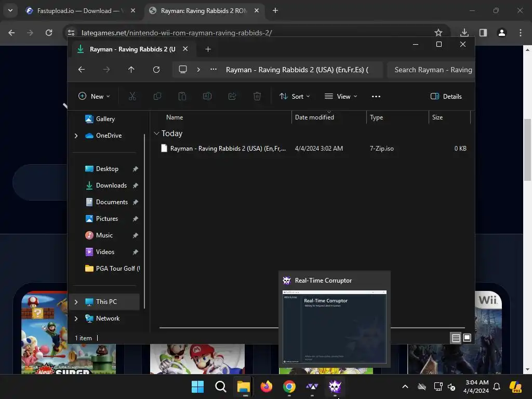
Task: Click the Rename icon in Explorer toolbar
Action: click(207, 96)
